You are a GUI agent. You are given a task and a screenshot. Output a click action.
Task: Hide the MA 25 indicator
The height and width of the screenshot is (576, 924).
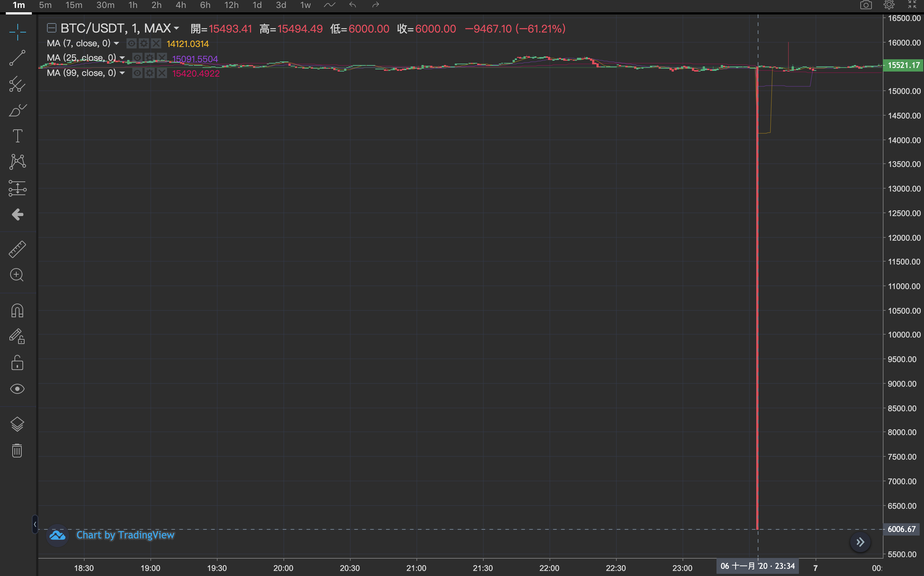(x=137, y=58)
